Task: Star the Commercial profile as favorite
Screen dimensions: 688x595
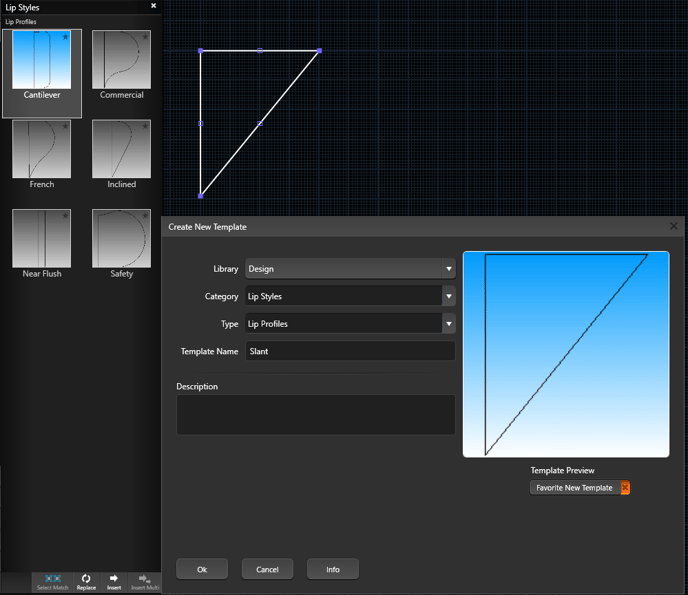Action: click(145, 37)
